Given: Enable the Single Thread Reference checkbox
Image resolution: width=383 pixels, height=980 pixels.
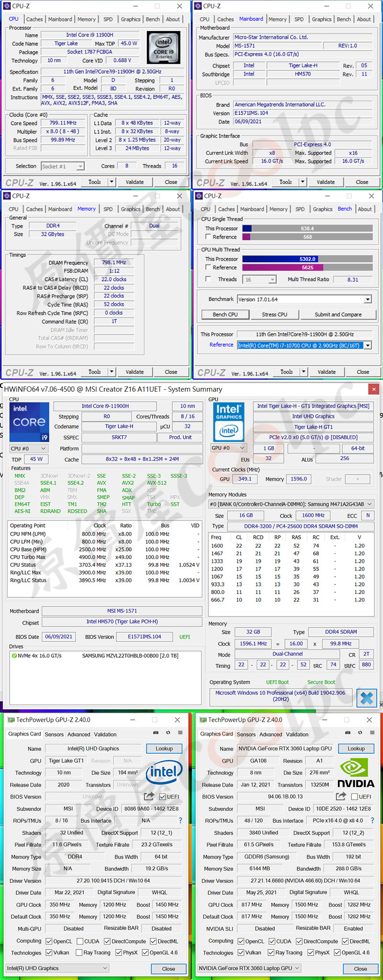Looking at the screenshot, I should tap(208, 237).
